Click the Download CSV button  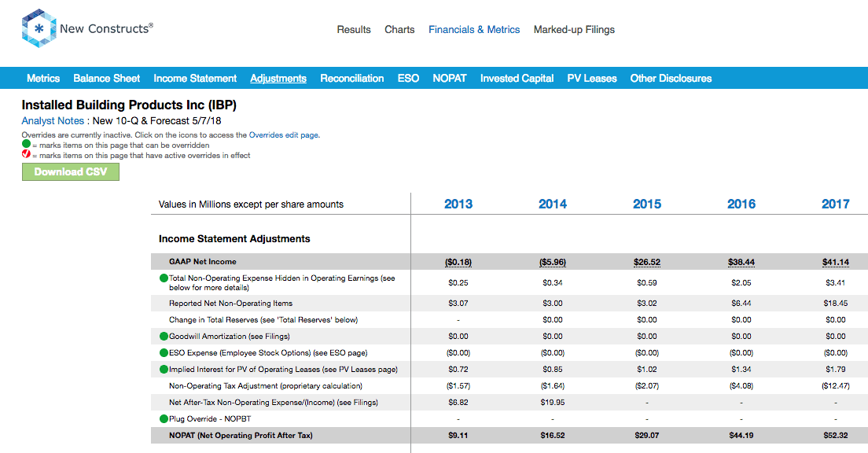[70, 171]
